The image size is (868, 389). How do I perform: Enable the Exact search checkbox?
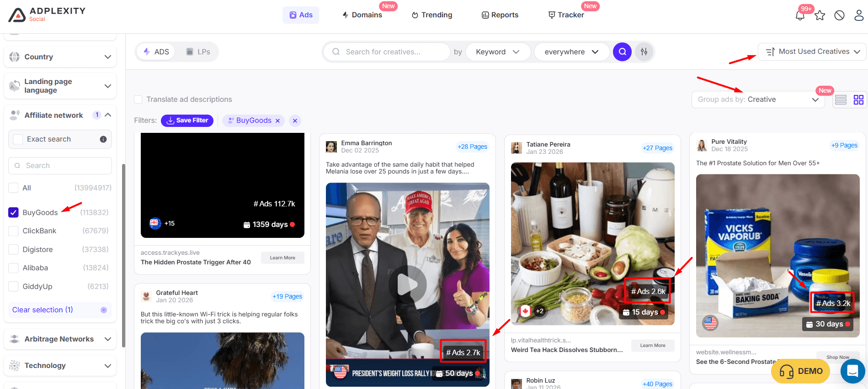18,139
